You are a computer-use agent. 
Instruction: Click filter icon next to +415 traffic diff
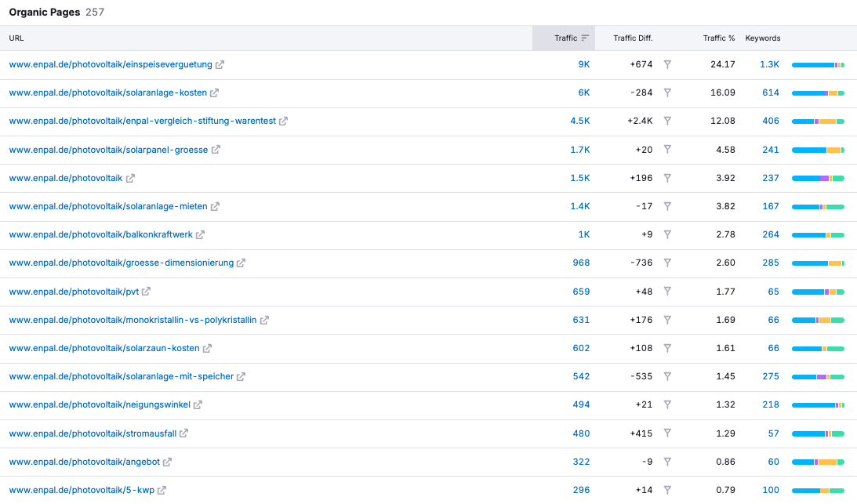coord(667,433)
